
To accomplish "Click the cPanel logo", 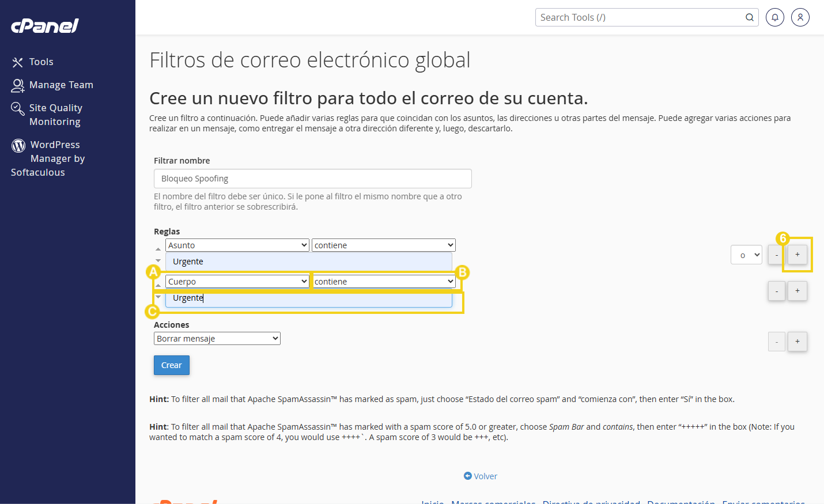I will click(x=44, y=25).
